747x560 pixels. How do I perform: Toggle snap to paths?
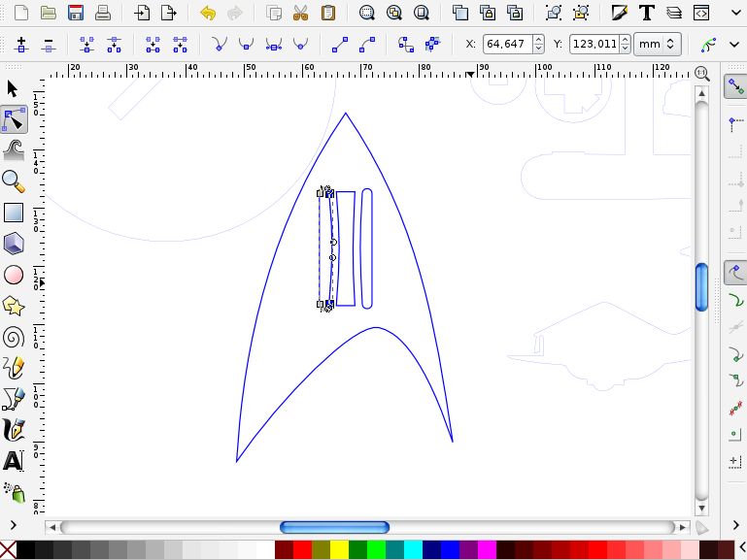point(735,301)
